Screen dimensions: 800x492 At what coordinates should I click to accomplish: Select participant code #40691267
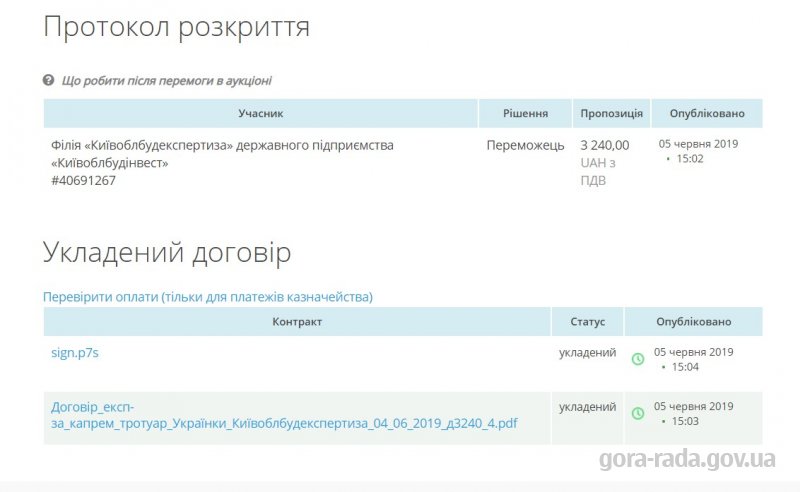[83, 181]
